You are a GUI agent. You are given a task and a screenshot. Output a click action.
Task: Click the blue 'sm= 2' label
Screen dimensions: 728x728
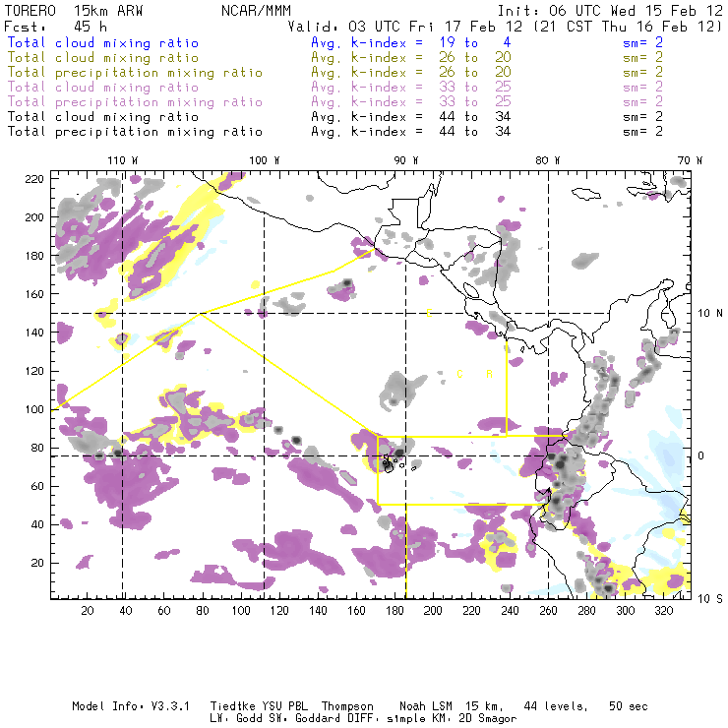642,43
